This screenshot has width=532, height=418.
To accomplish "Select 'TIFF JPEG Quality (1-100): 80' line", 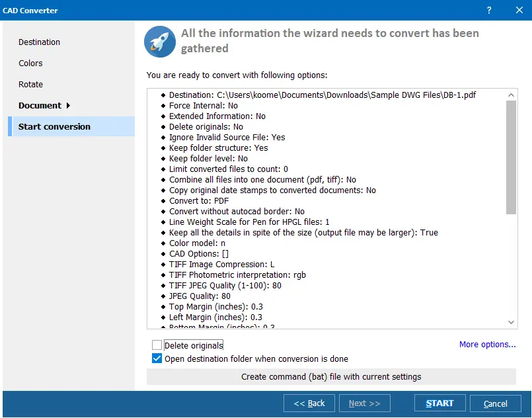I will click(x=225, y=285).
